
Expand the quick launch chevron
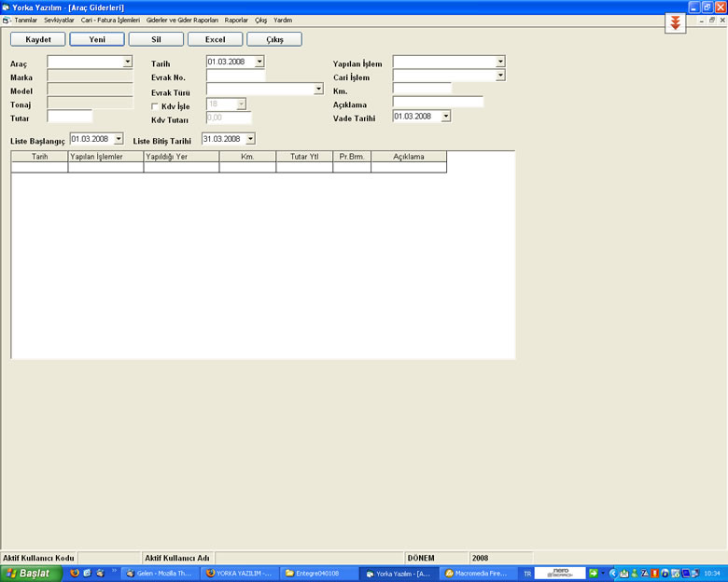114,572
